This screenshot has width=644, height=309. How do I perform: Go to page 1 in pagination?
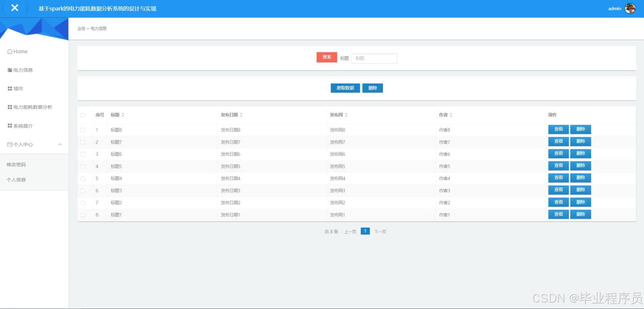[365, 231]
